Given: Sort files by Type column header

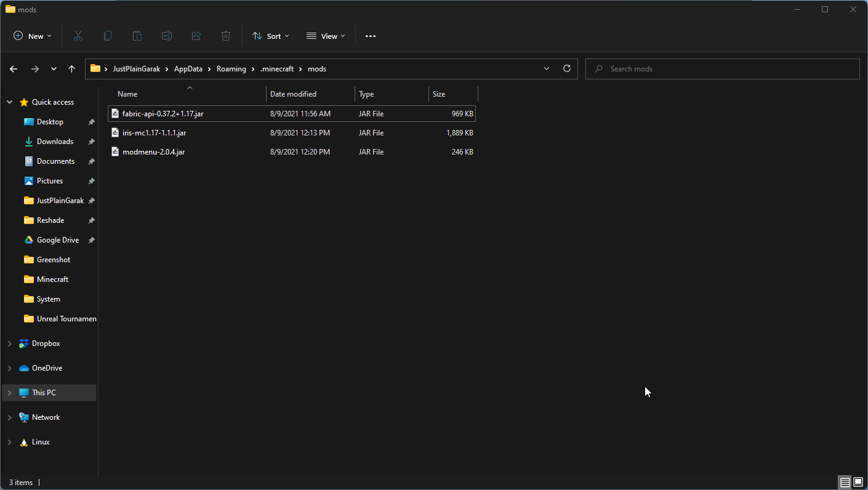Looking at the screenshot, I should tap(392, 94).
